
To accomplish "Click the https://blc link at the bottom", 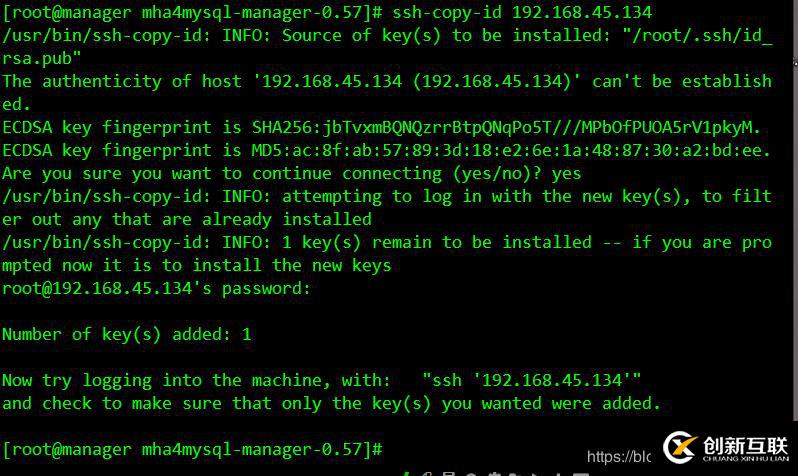I will pos(619,457).
